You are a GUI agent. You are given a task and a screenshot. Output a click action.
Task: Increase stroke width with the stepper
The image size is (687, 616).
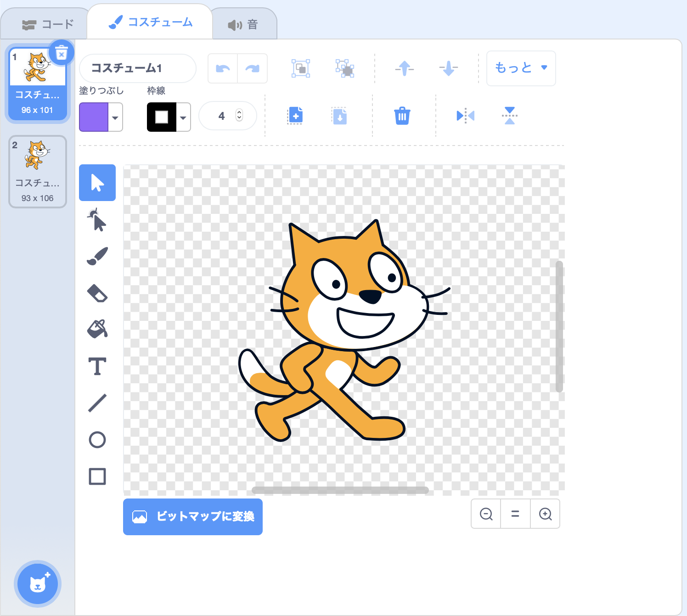point(239,112)
